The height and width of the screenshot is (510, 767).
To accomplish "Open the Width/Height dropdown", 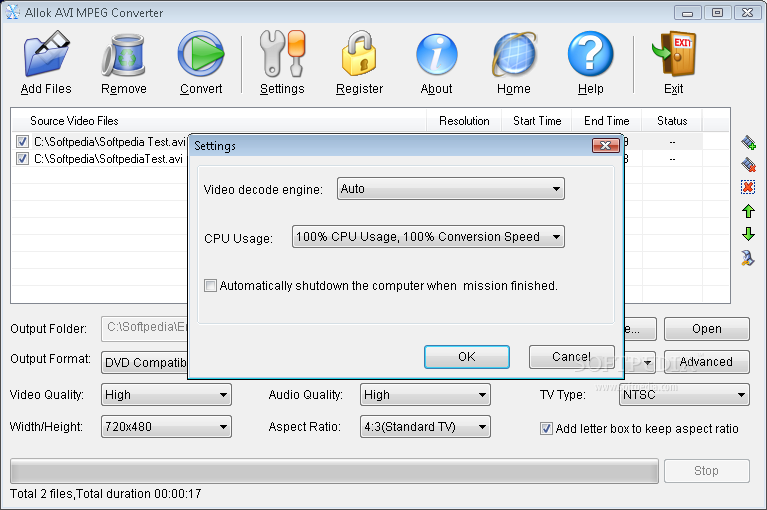I will tap(166, 426).
